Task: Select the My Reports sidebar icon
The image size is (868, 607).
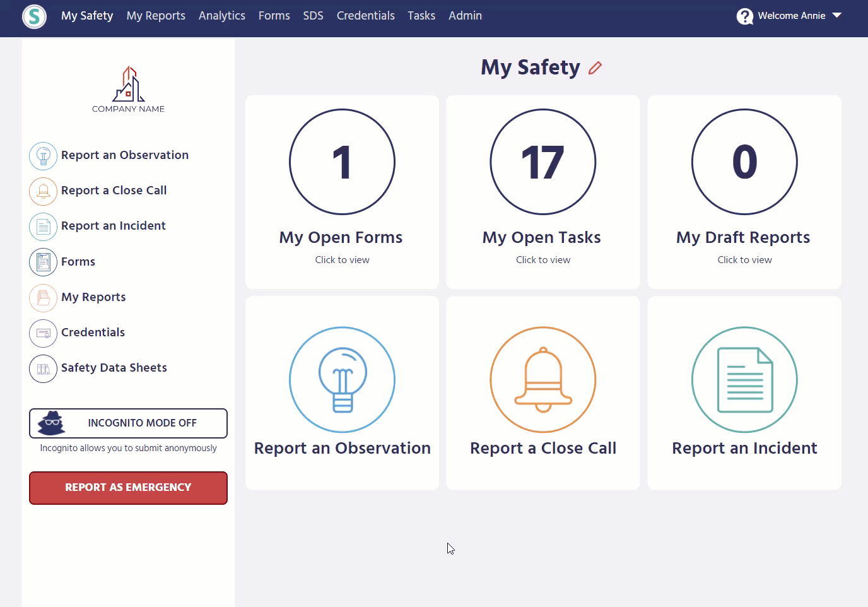Action: (x=43, y=298)
